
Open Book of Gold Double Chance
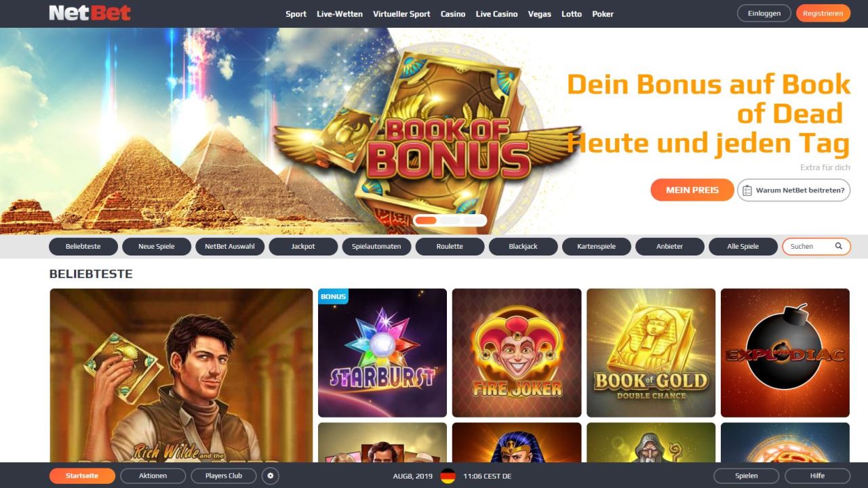point(651,352)
